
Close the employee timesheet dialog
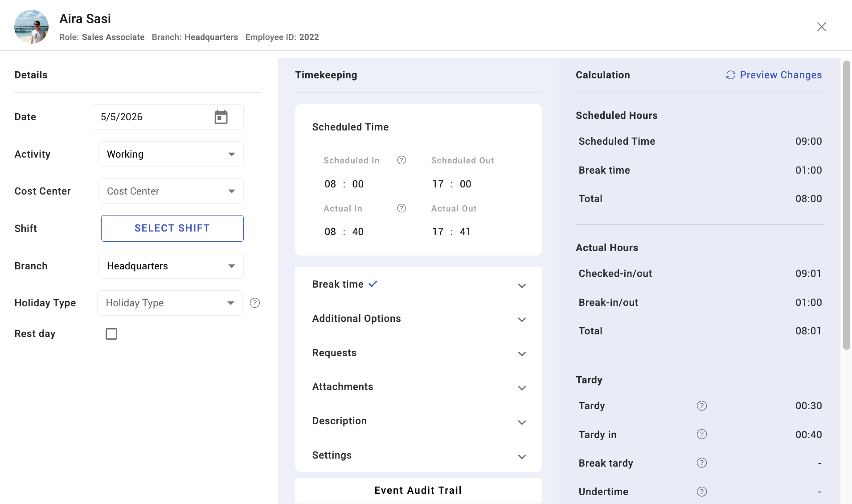[822, 27]
